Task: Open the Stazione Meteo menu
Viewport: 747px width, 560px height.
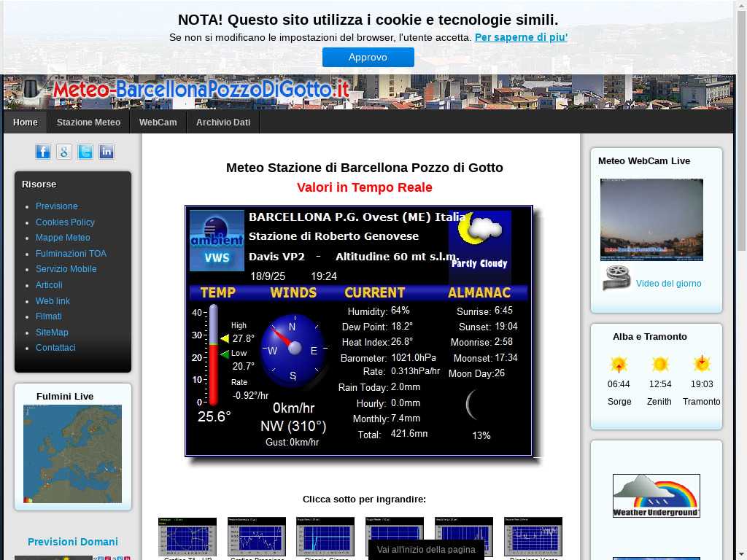Action: 88,122
